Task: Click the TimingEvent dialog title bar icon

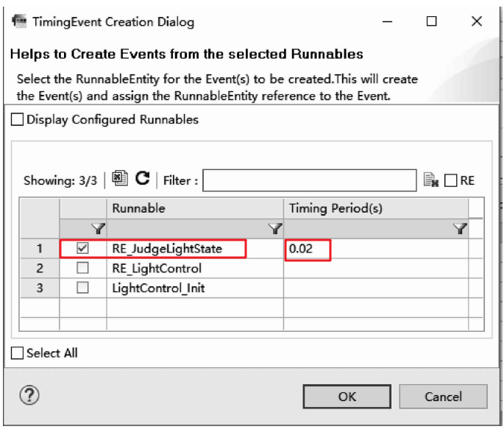Action: click(19, 22)
